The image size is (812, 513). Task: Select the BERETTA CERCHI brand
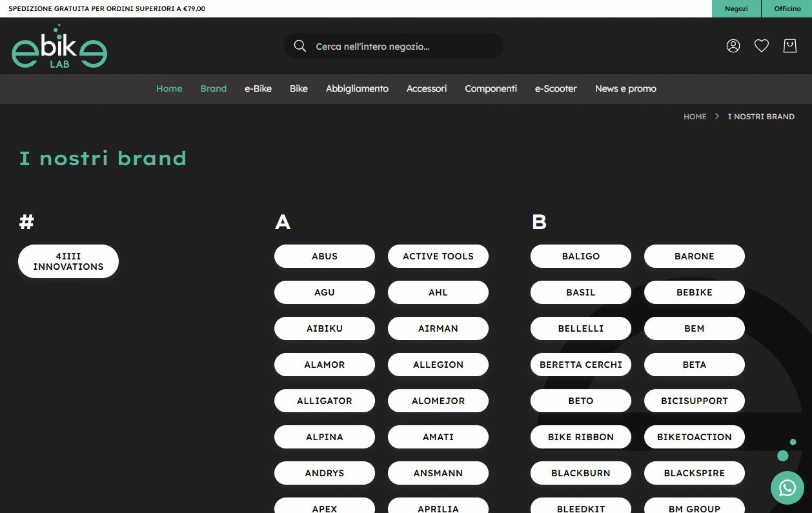pos(581,365)
